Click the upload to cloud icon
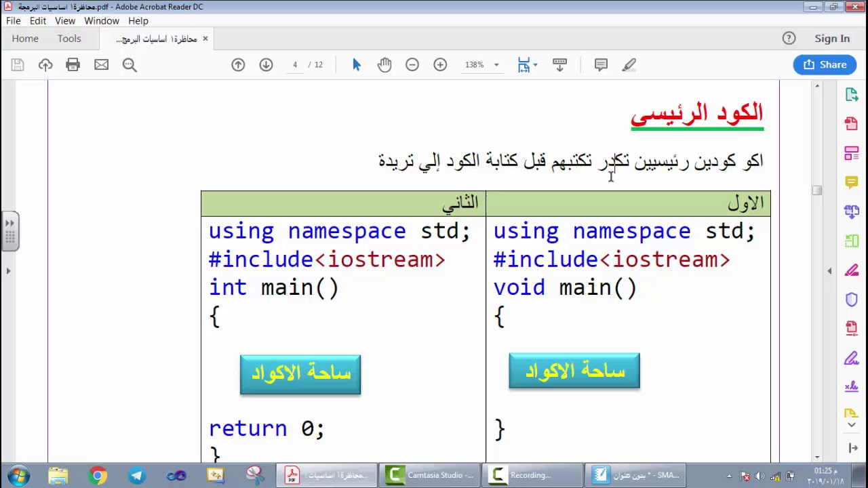The image size is (868, 488). [x=45, y=64]
